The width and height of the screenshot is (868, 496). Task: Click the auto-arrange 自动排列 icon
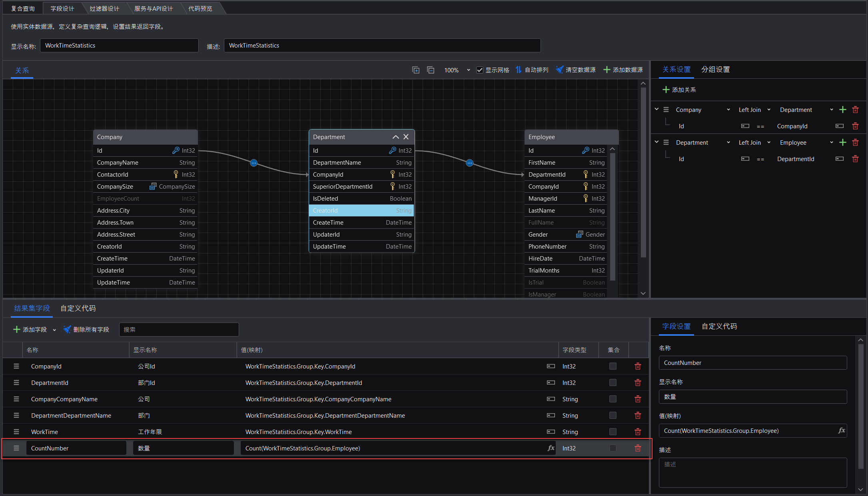click(519, 70)
